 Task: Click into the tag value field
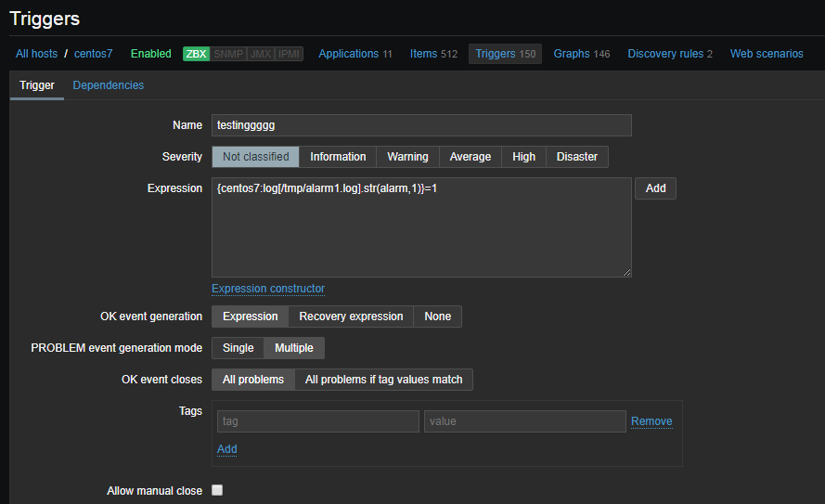[x=524, y=421]
